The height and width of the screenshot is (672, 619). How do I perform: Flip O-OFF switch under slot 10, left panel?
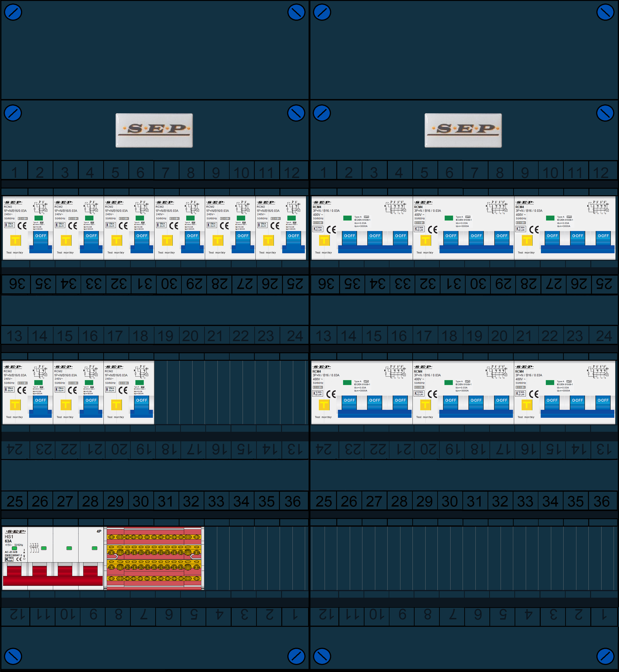coord(243,242)
